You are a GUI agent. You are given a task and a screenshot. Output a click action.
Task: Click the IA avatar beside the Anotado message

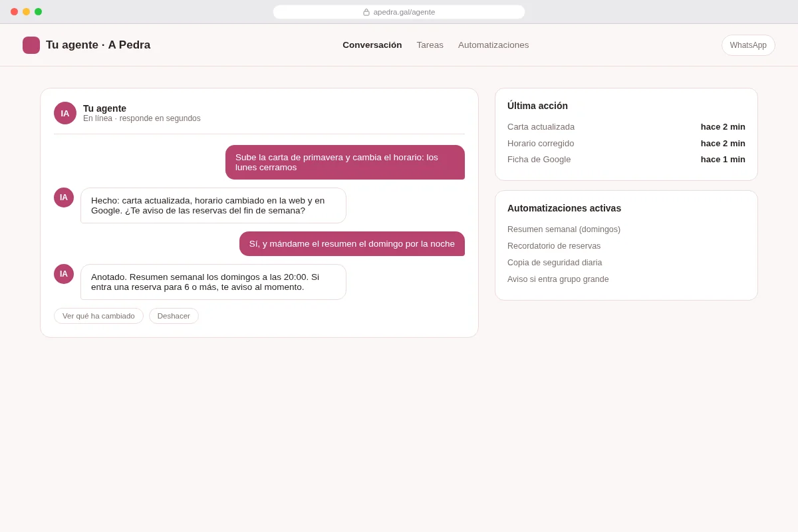click(x=64, y=274)
